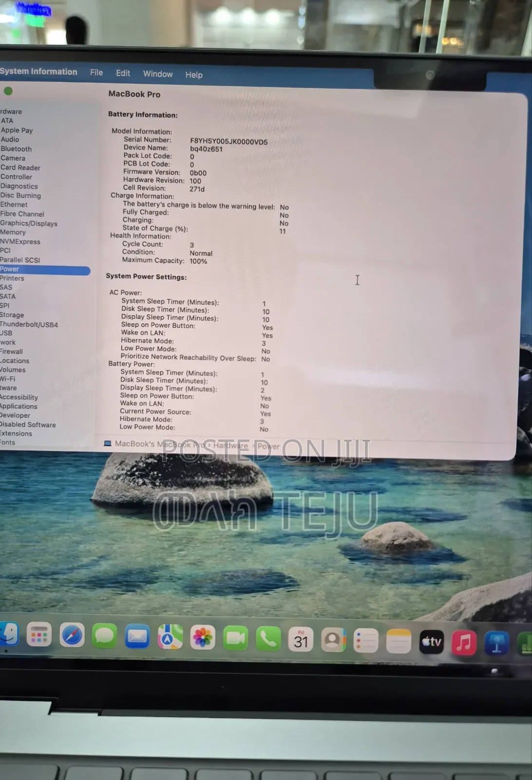Launch Apple TV app
532x780 pixels.
point(432,642)
